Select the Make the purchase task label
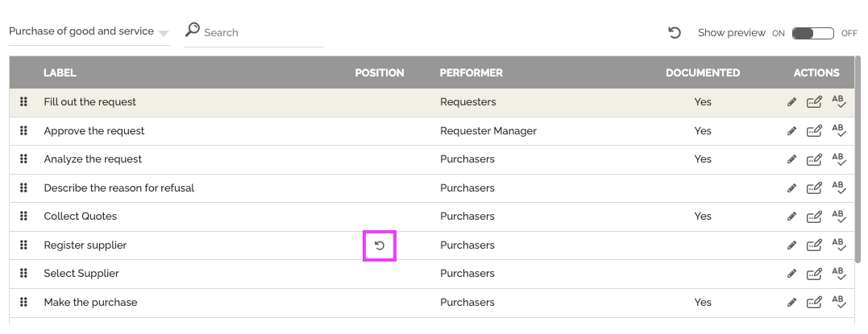 click(91, 303)
